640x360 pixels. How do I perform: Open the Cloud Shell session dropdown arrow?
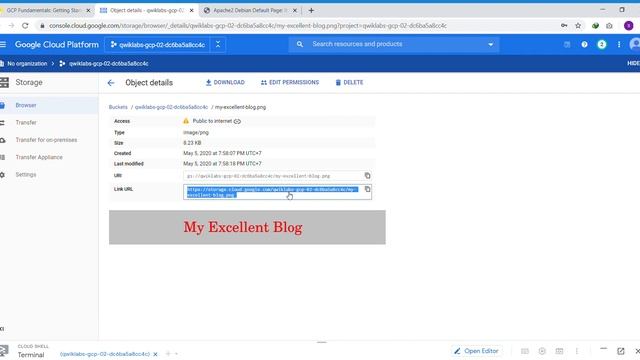(176, 354)
